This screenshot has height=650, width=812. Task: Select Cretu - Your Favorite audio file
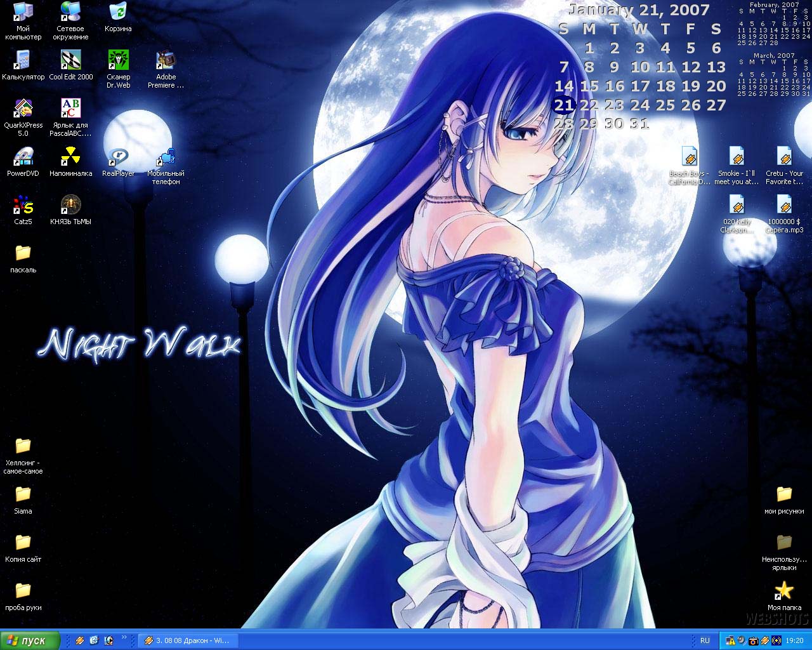[784, 166]
